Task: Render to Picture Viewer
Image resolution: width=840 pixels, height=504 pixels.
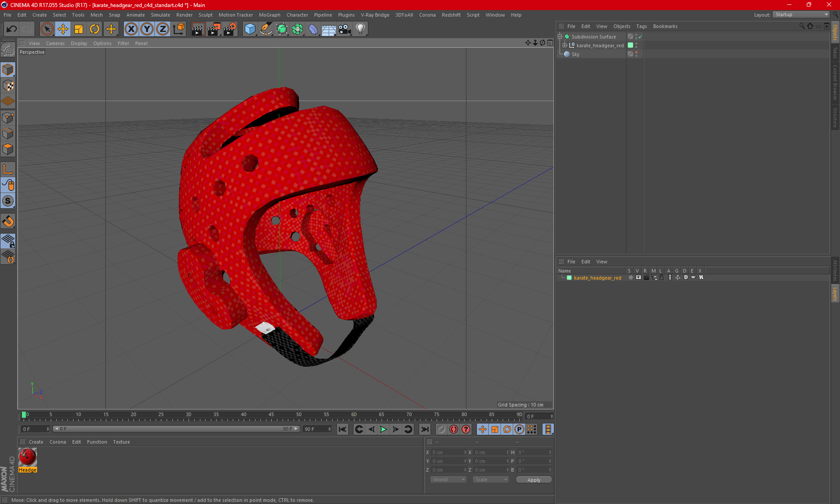Action: pos(214,29)
